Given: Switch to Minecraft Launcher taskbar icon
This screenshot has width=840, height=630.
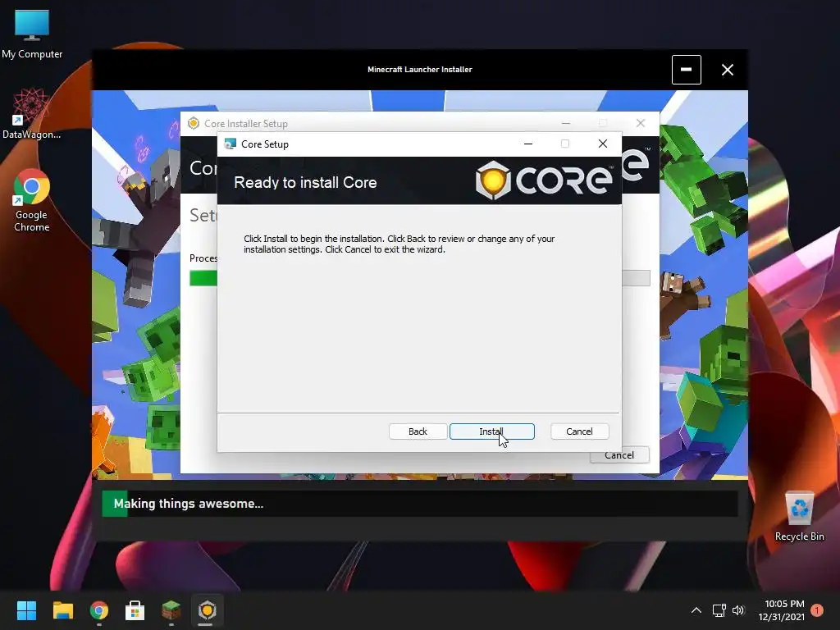Looking at the screenshot, I should [x=171, y=610].
